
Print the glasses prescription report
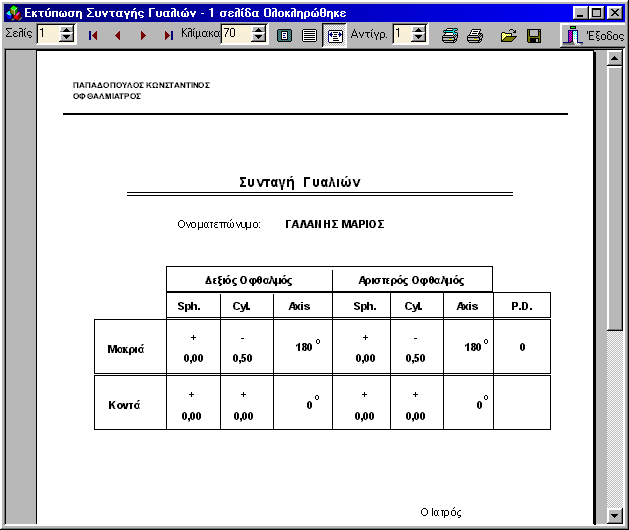click(475, 35)
